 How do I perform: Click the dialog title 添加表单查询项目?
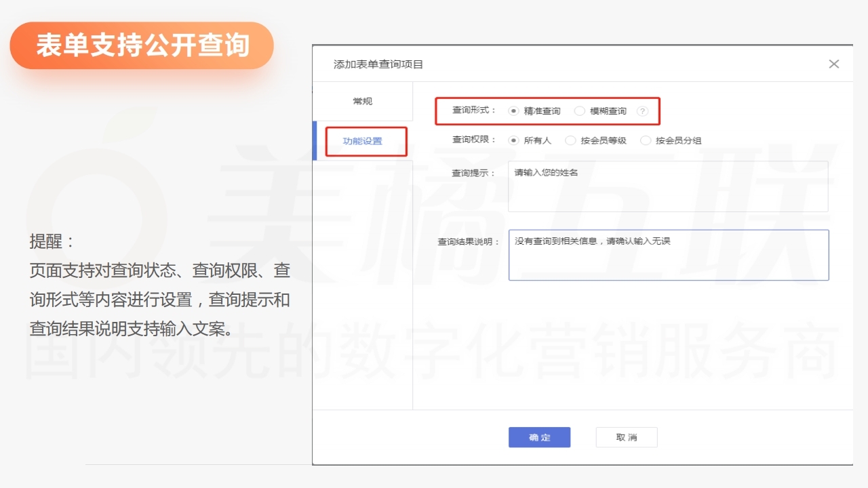pyautogui.click(x=378, y=64)
